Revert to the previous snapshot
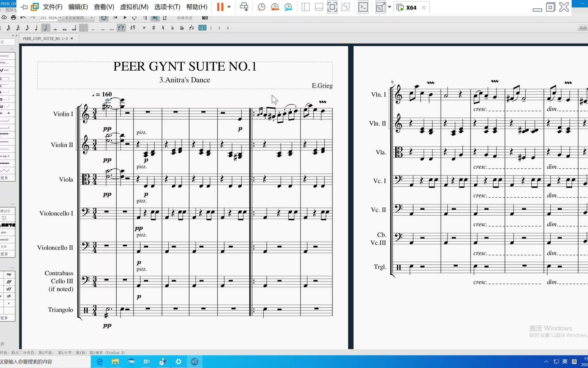The width and height of the screenshot is (588, 368). tap(275, 7)
